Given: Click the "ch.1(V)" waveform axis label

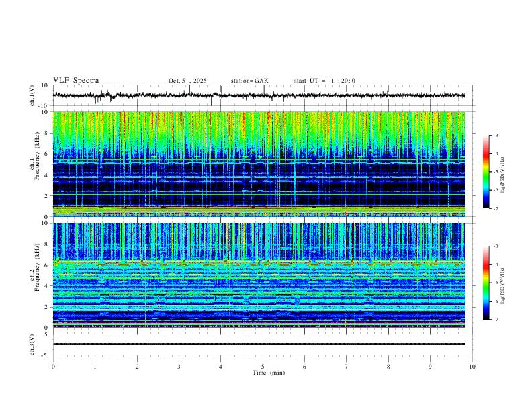Looking at the screenshot, I should [x=32, y=95].
